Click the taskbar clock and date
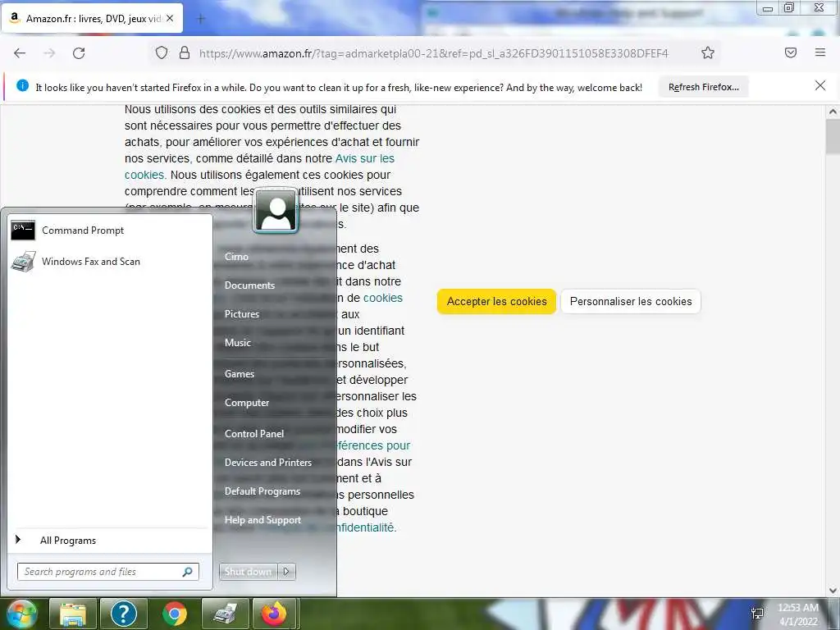 coord(798,614)
